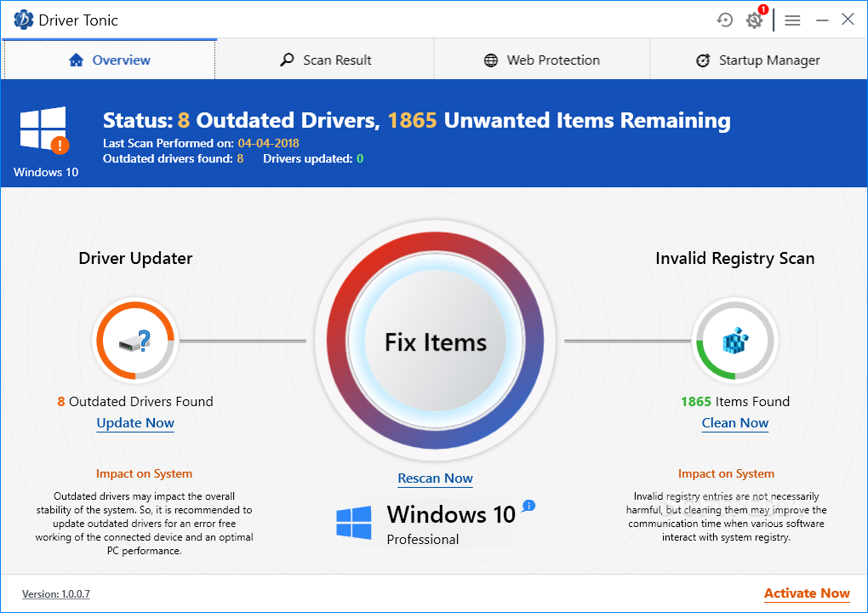
Task: Click Impact on System under Driver Updater
Action: (144, 474)
